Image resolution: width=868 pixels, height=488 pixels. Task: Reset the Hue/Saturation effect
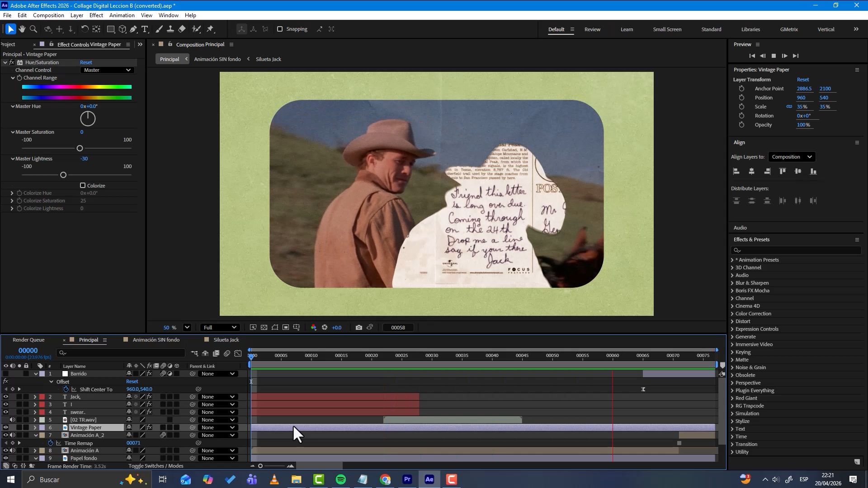coord(86,62)
